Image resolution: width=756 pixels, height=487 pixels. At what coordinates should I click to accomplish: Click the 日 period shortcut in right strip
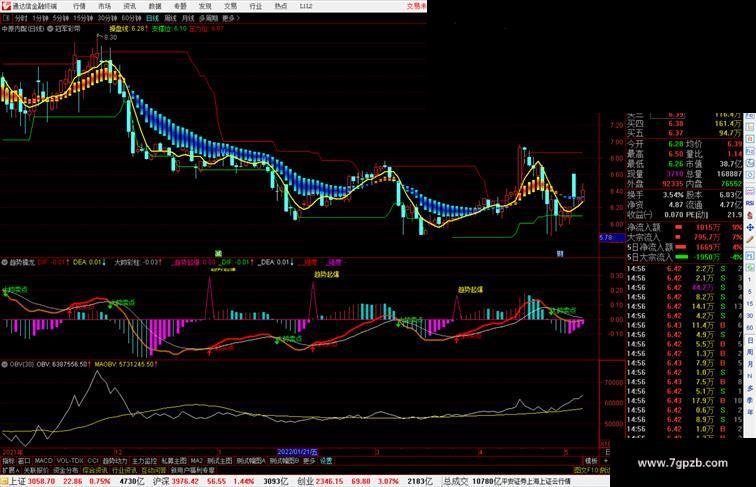(750, 340)
